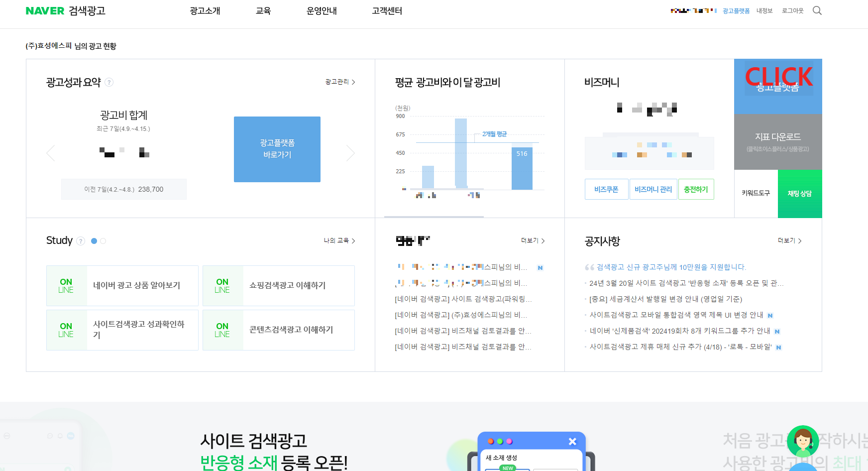Click 비즈쿠폰 button
The width and height of the screenshot is (868, 471).
point(606,189)
